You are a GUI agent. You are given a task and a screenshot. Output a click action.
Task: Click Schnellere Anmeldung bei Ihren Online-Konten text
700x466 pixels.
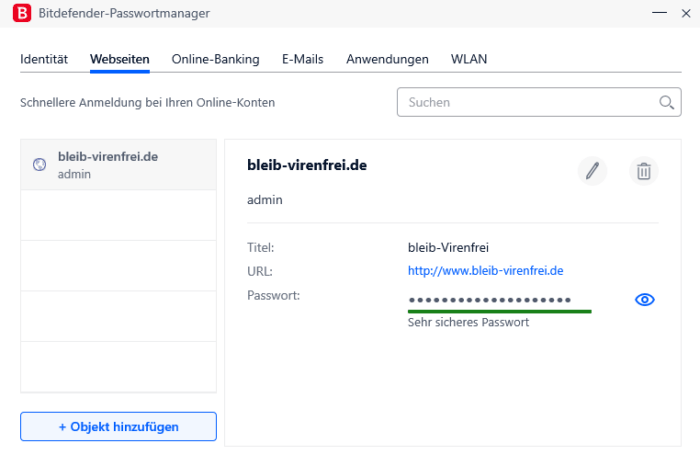pos(147,103)
